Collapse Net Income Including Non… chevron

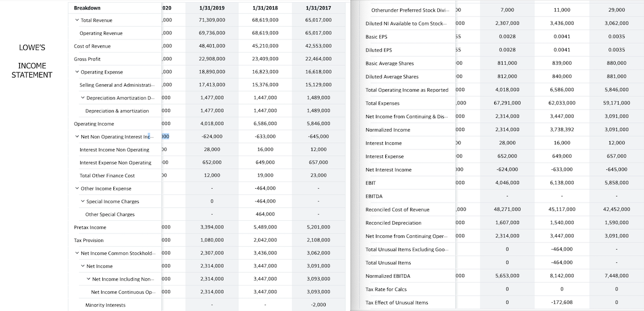(88, 279)
